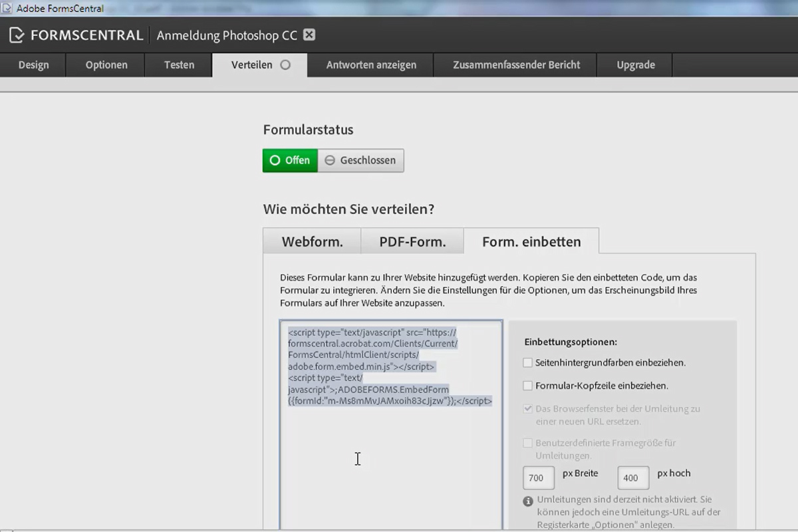Image resolution: width=798 pixels, height=532 pixels.
Task: Toggle Benutzerdefinierte Framegröße checkbox
Action: (x=528, y=443)
